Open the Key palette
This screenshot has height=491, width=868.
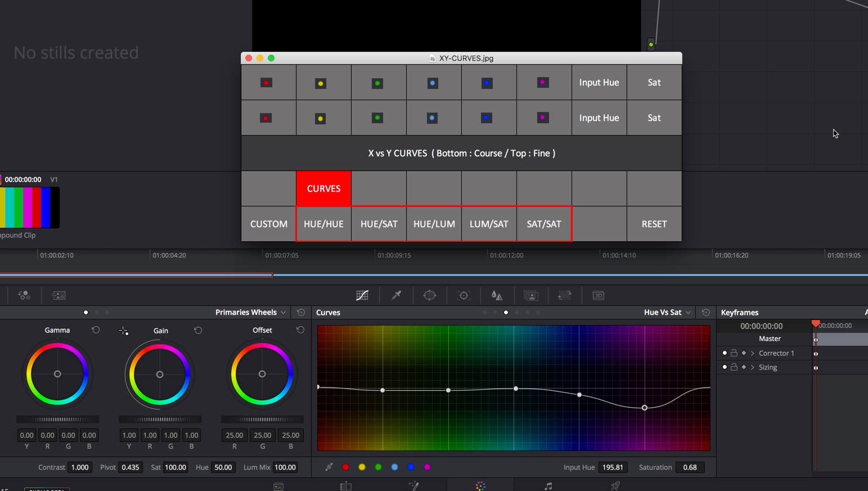530,295
